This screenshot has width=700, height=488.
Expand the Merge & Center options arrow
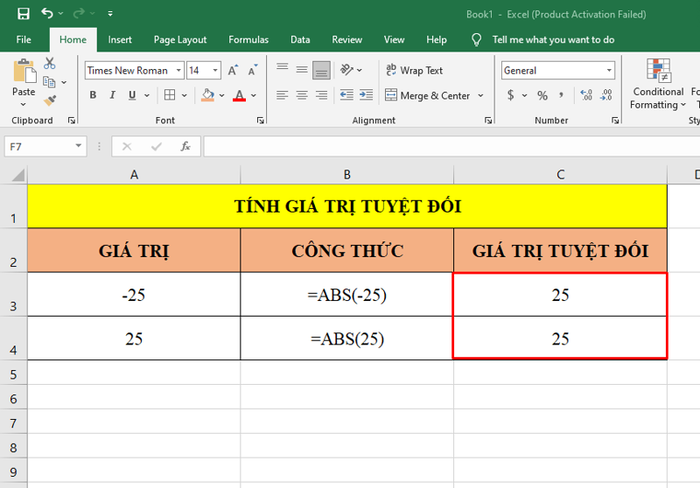pos(481,95)
